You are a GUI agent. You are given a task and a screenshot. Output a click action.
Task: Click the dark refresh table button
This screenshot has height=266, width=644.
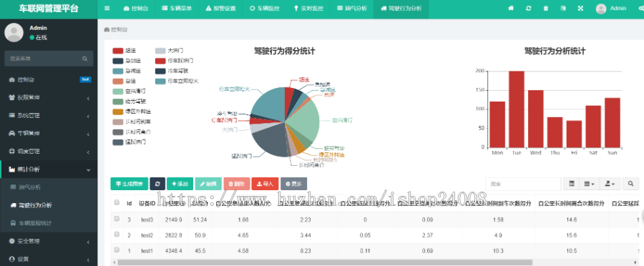coord(157,184)
